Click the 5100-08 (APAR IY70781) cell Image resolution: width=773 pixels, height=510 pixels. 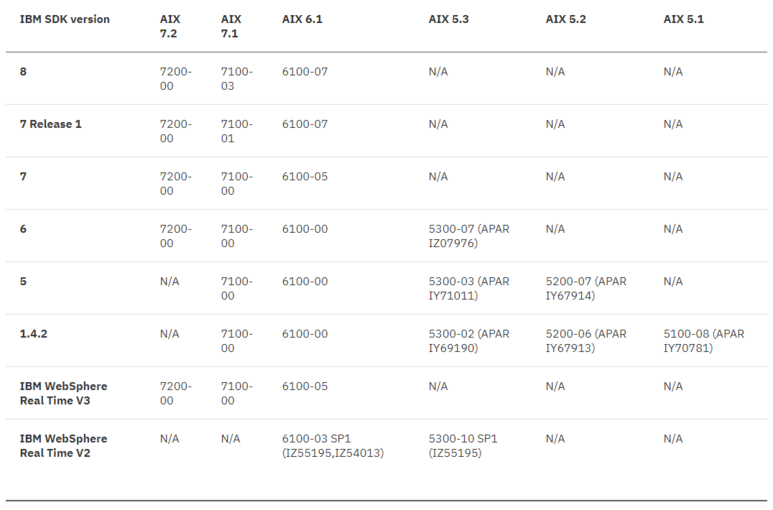click(x=704, y=341)
